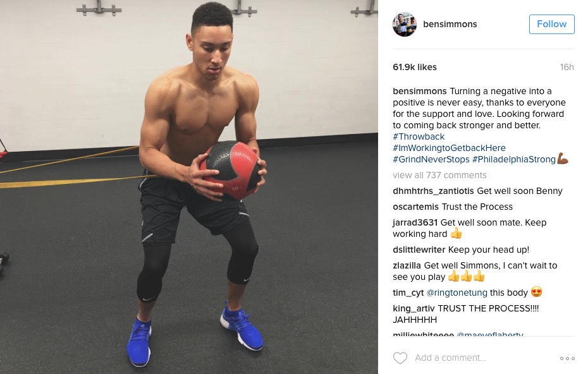Click the 16h post timestamp
Screen dimensions: 588x374
click(567, 67)
